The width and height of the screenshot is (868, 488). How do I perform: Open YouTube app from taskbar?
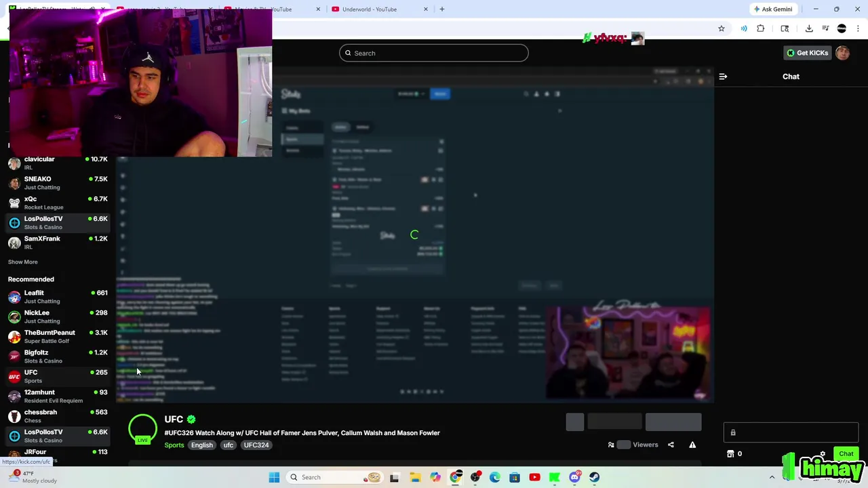tap(534, 477)
